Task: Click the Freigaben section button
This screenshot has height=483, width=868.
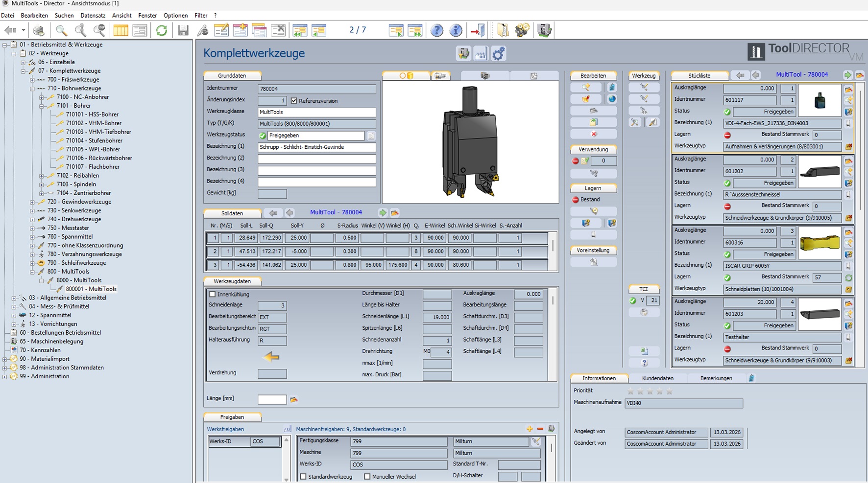Action: (232, 417)
